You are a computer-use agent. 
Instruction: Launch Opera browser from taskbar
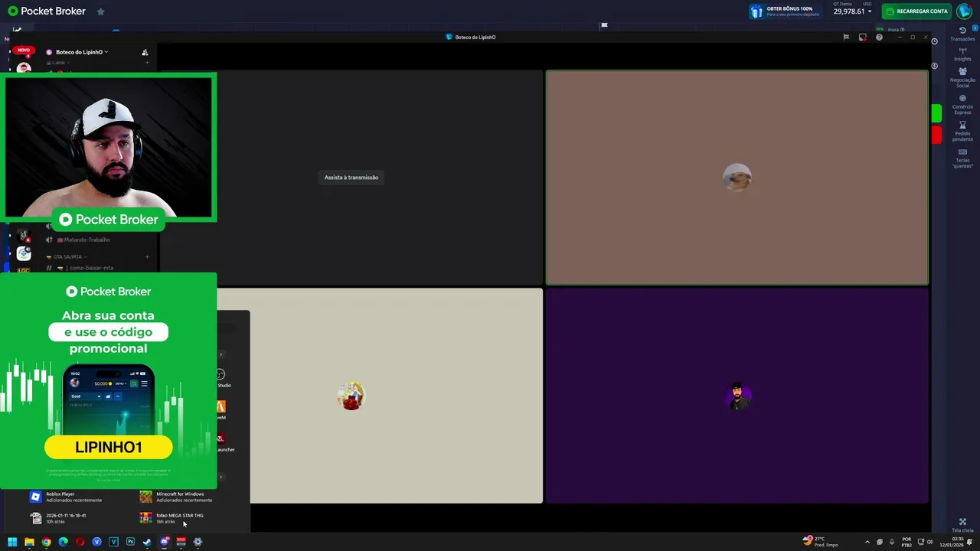coord(80,542)
